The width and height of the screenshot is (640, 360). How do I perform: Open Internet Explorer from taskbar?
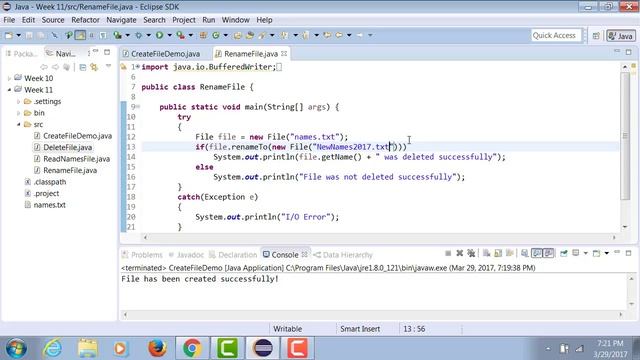point(52,348)
